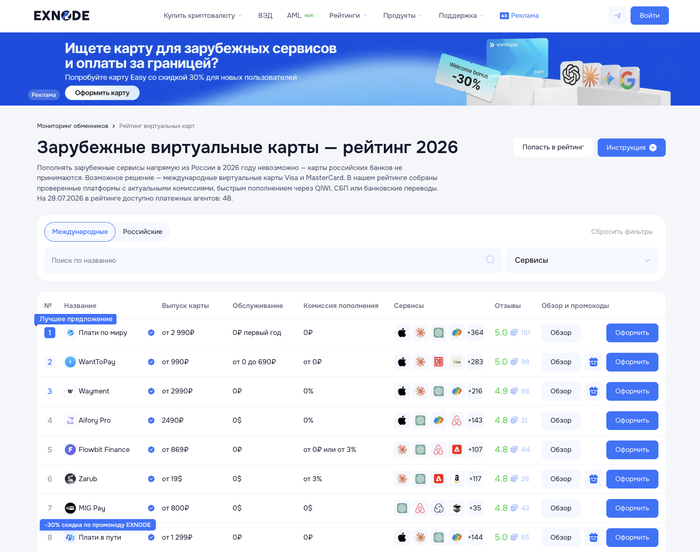Screen dimensions: 700x552
Task: Click the MIG Pay logo
Action: click(70, 508)
